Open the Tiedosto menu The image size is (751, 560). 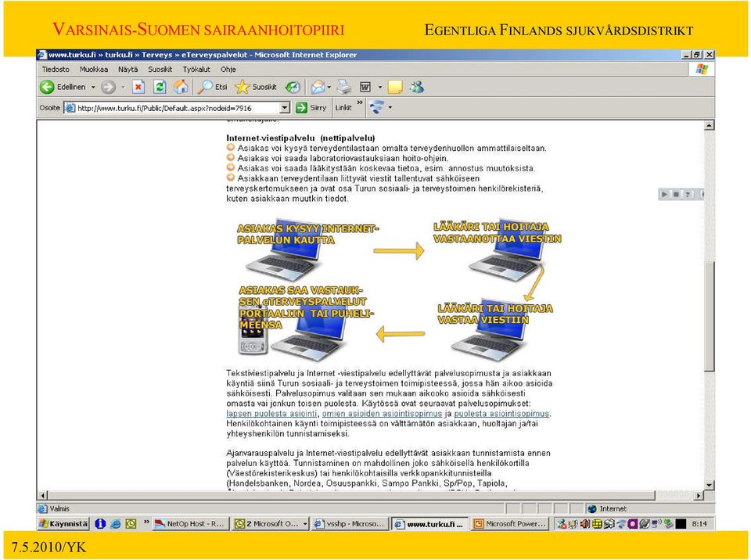pos(56,70)
